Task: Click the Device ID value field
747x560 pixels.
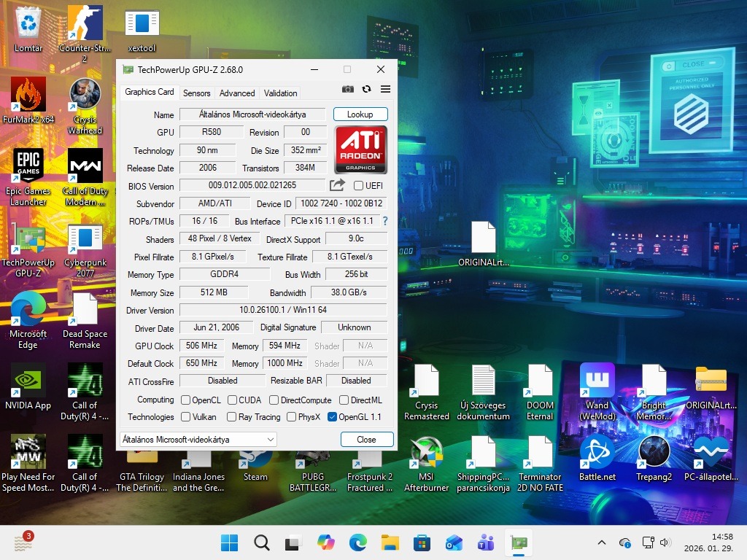Action: [341, 203]
